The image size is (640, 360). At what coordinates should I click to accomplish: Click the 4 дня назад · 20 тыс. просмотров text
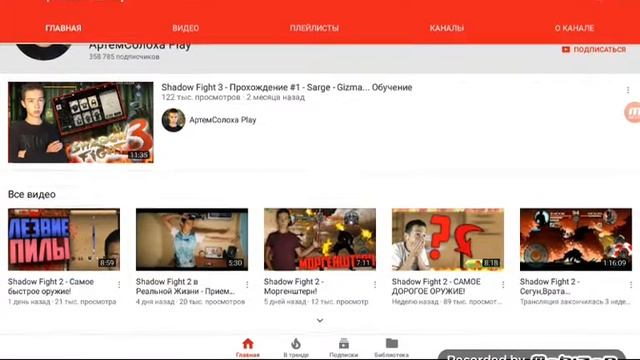point(190,302)
